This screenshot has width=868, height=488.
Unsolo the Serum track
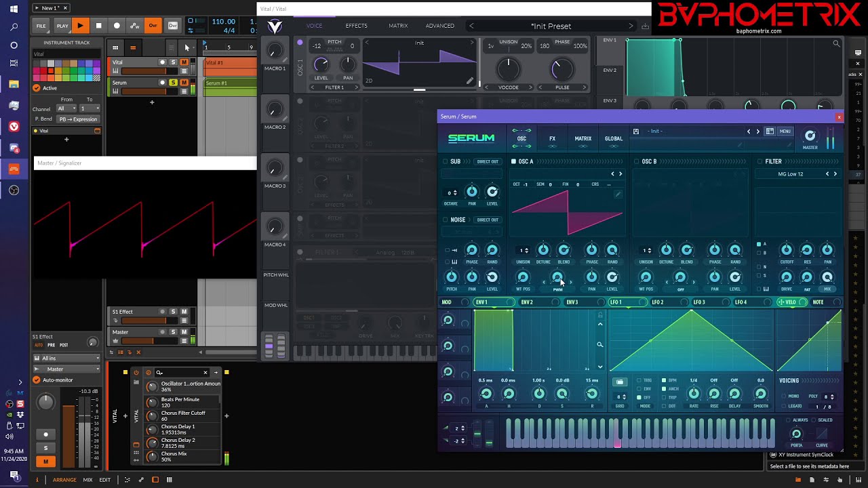[x=173, y=83]
